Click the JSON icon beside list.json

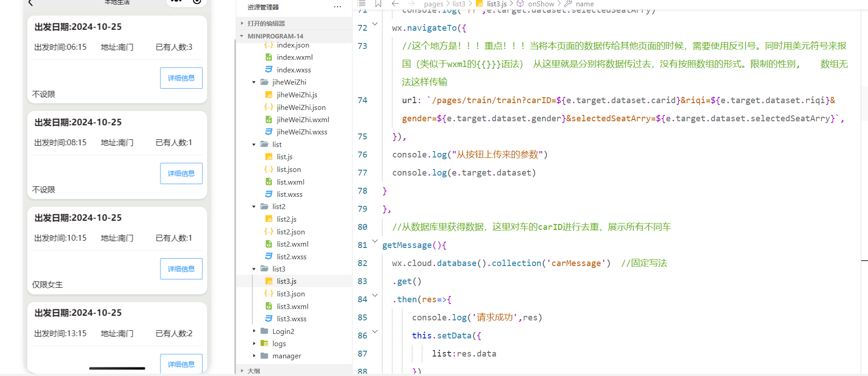coord(269,169)
